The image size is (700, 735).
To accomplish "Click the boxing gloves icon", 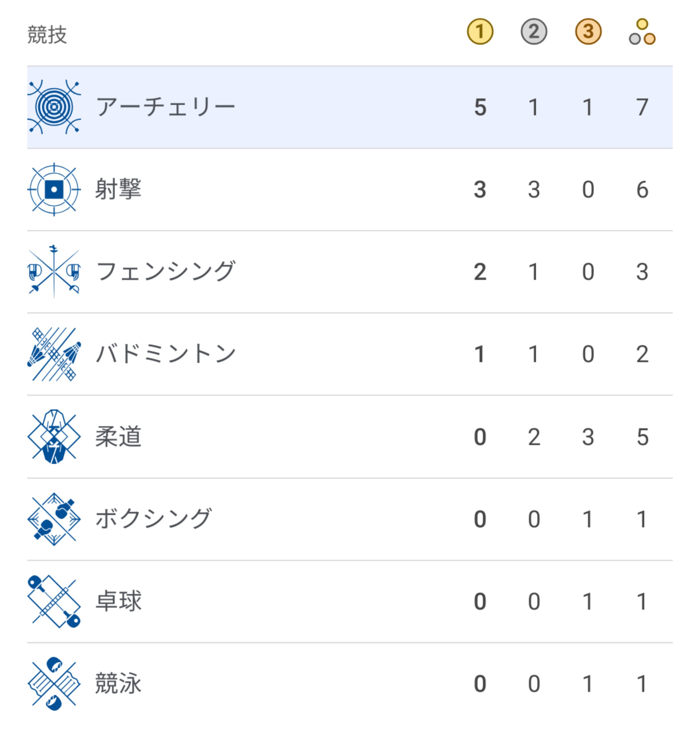I will pyautogui.click(x=54, y=519).
